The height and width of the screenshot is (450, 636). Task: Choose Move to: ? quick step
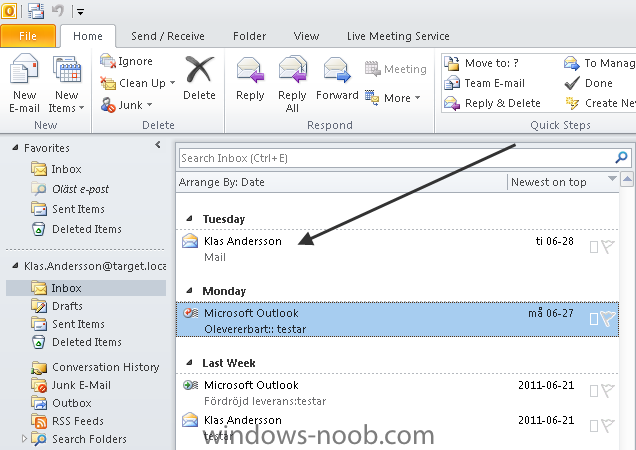481,63
